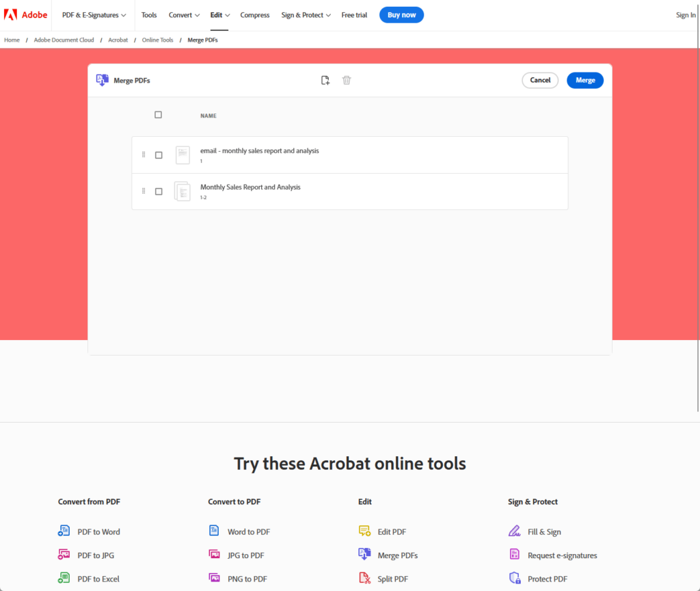Go to Home breadcrumb link

point(12,40)
